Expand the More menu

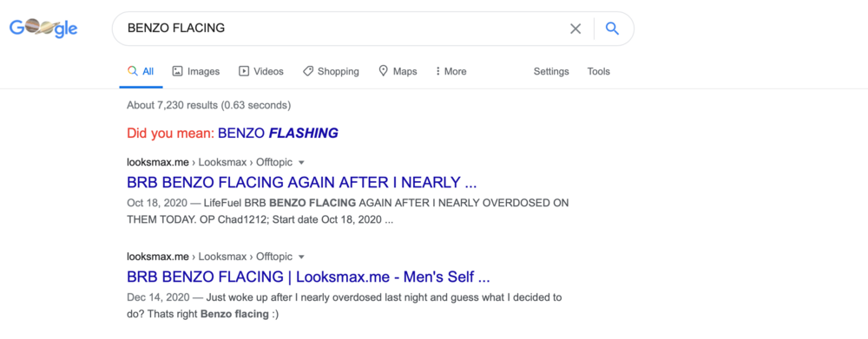tap(450, 71)
